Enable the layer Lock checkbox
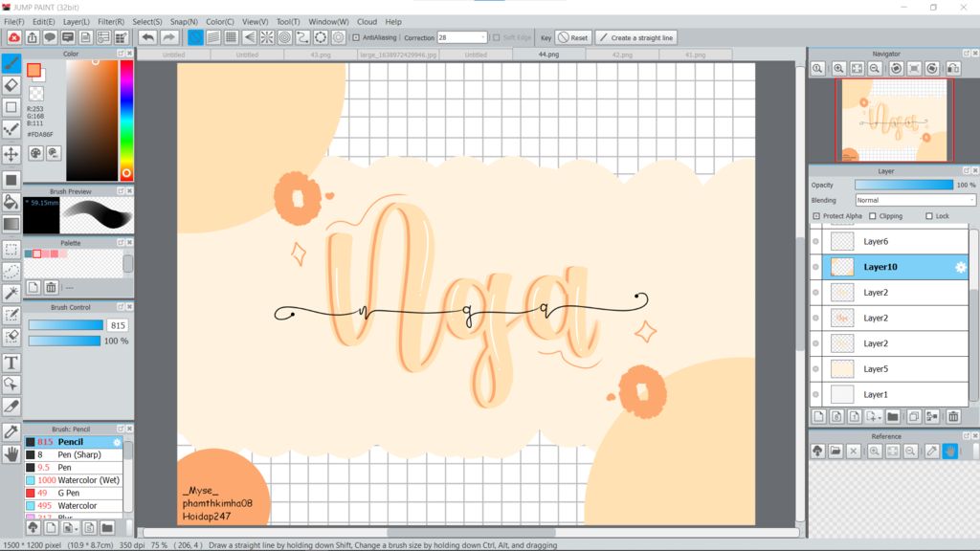This screenshot has height=551, width=980. click(x=928, y=216)
